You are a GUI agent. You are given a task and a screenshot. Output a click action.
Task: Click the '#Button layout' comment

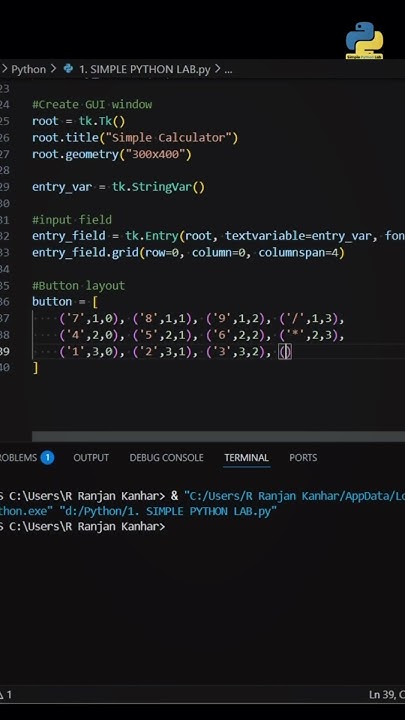[79, 286]
